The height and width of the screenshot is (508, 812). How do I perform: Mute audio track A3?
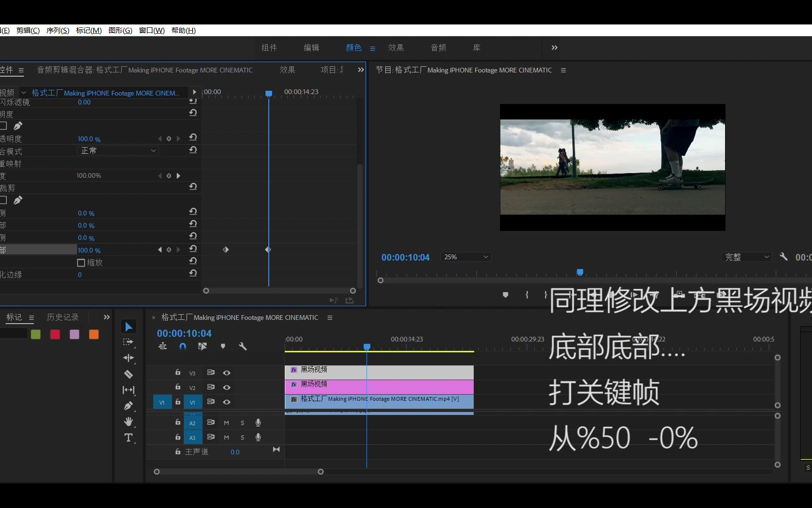226,438
